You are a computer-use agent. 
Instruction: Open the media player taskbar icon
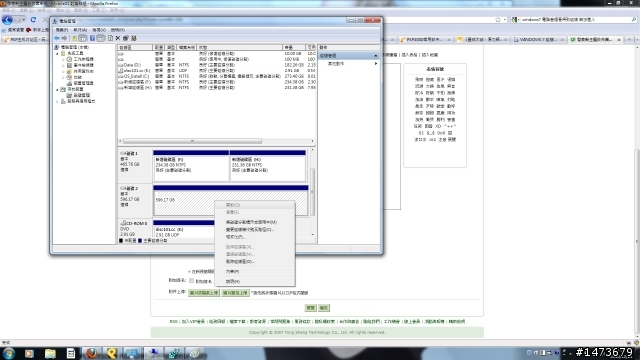(29, 353)
